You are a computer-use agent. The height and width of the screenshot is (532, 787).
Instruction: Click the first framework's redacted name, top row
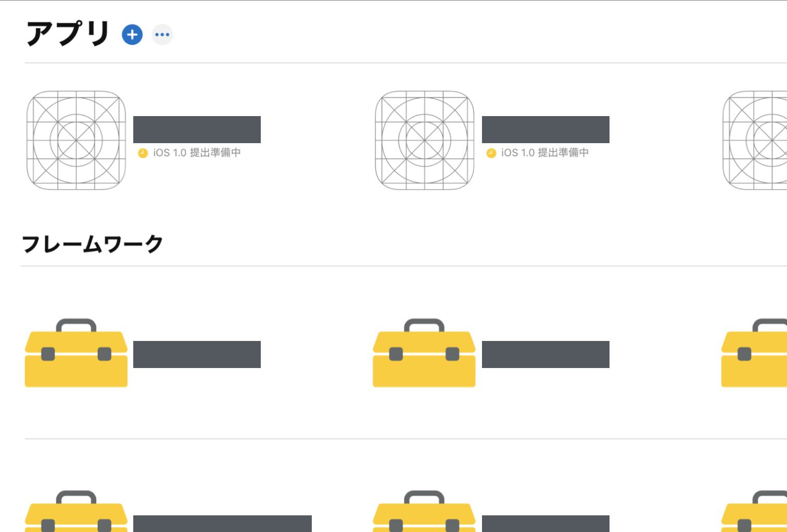click(197, 354)
